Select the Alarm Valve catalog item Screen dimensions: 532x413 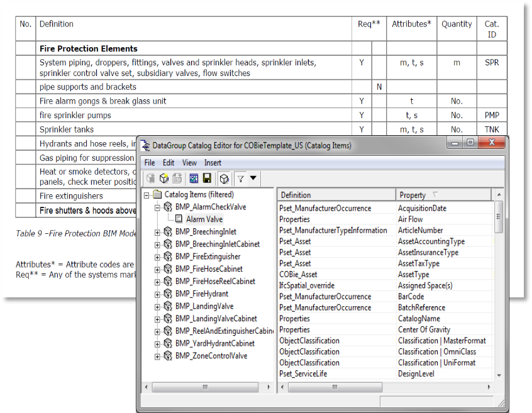click(x=204, y=219)
